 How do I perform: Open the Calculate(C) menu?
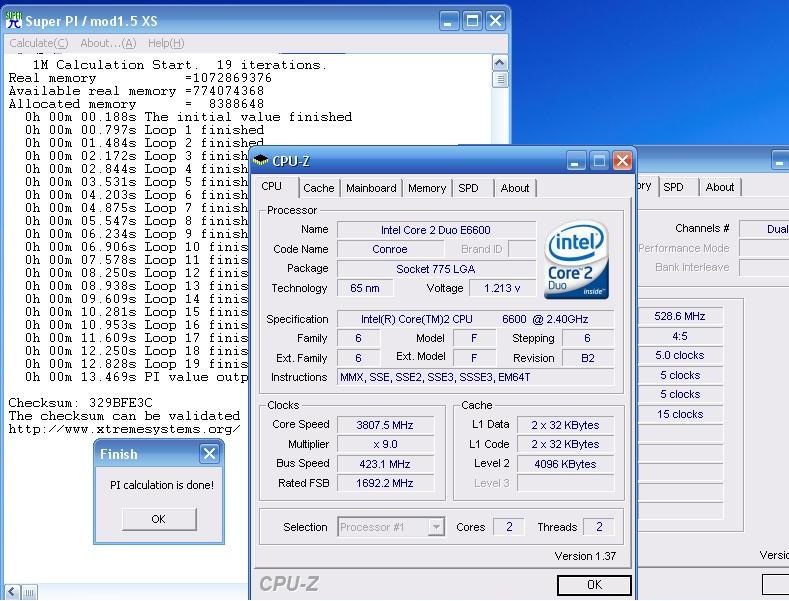[x=39, y=43]
